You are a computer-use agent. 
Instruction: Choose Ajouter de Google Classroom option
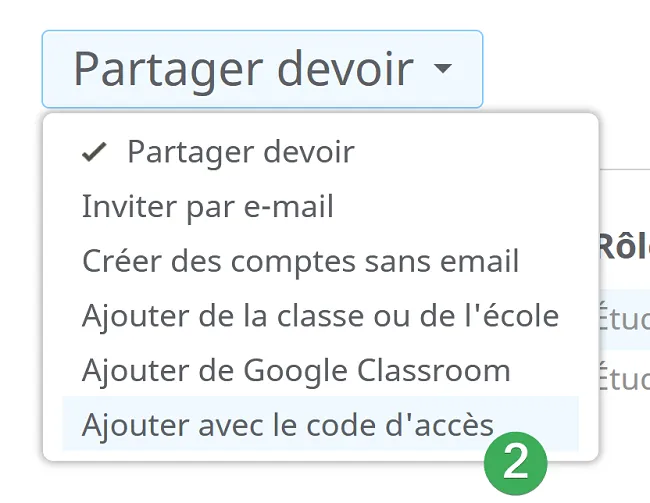point(320,370)
